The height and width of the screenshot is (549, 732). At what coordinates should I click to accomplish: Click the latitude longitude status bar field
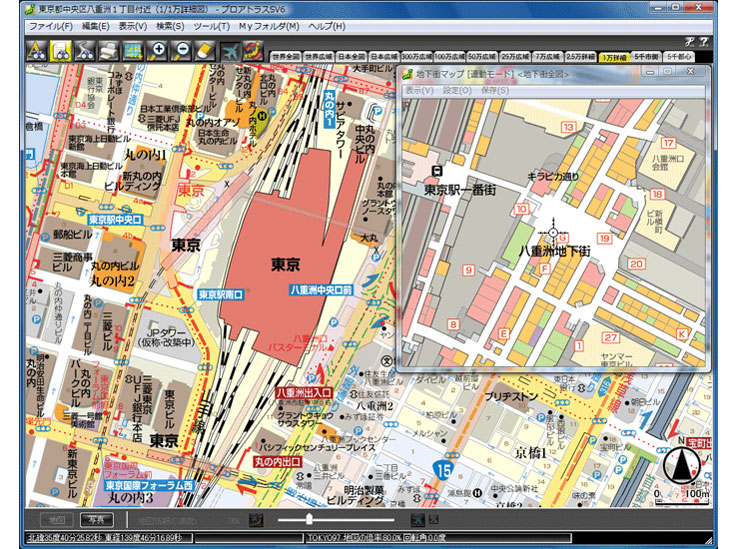[108, 538]
